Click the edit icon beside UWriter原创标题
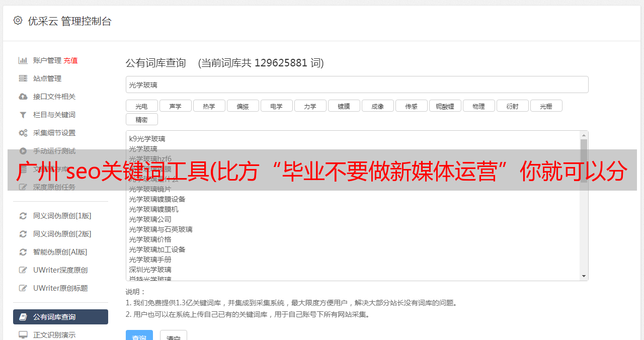 [23, 288]
